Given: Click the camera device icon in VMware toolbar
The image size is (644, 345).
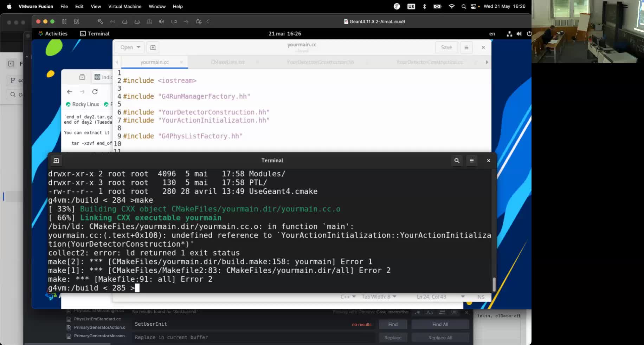Looking at the screenshot, I should coord(174,21).
